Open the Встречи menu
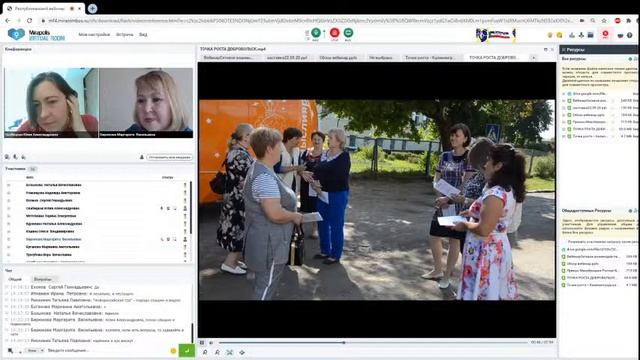 [x=124, y=35]
